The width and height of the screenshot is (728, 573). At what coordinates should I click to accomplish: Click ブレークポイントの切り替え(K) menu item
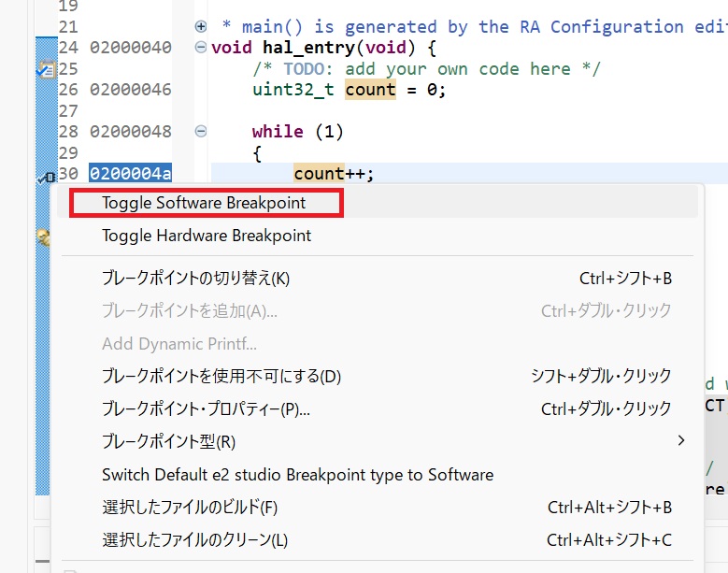click(377, 279)
